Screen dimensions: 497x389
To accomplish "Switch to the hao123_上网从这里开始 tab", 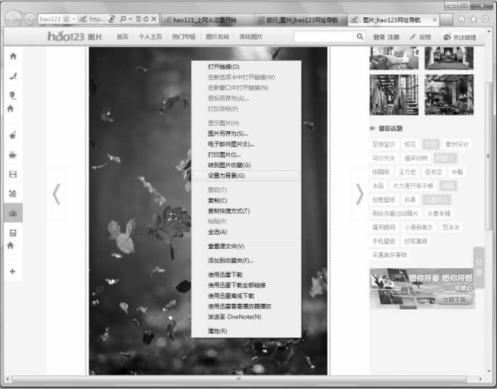I will (207, 20).
